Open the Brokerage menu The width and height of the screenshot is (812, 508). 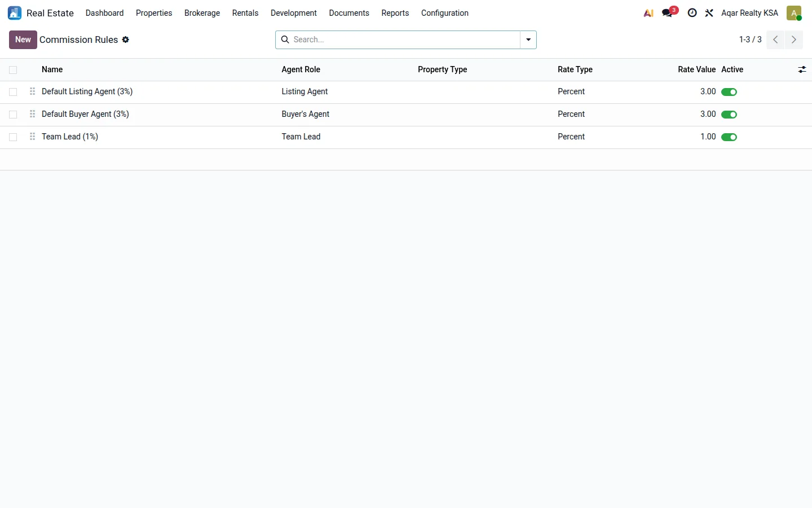coord(202,13)
